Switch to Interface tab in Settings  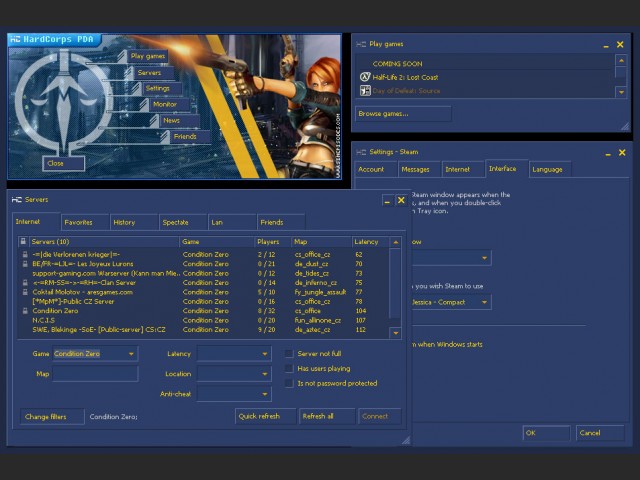coord(507,169)
